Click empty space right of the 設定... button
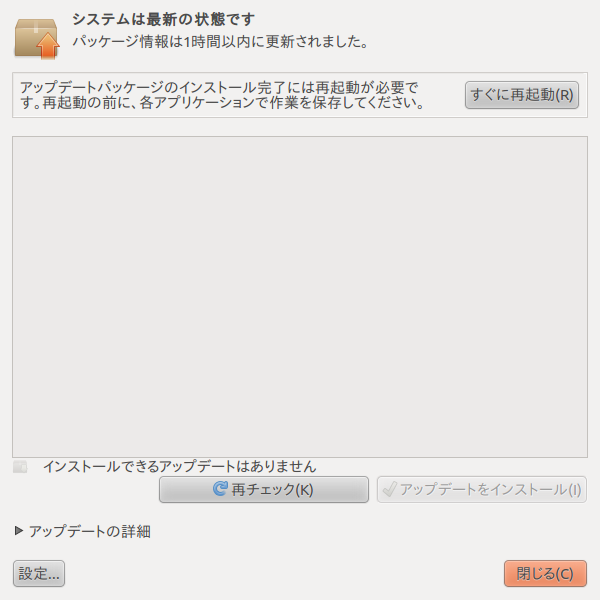600x600 pixels. pyautogui.click(x=283, y=573)
